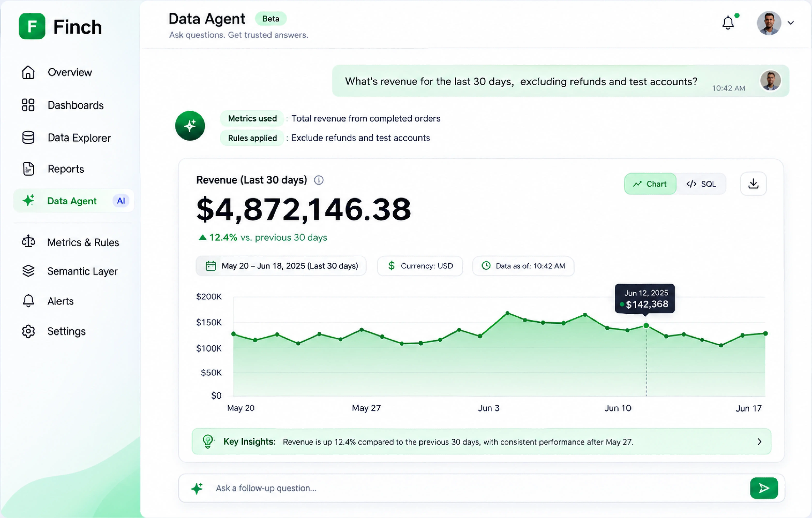The image size is (812, 518).
Task: Click the calendar icon in date range chip
Action: click(x=211, y=266)
